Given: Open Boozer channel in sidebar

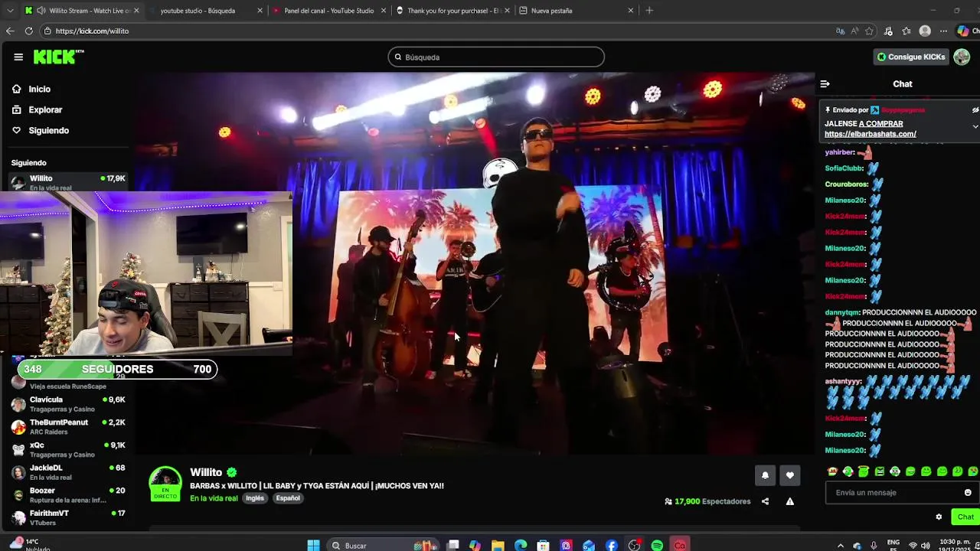Looking at the screenshot, I should point(67,495).
